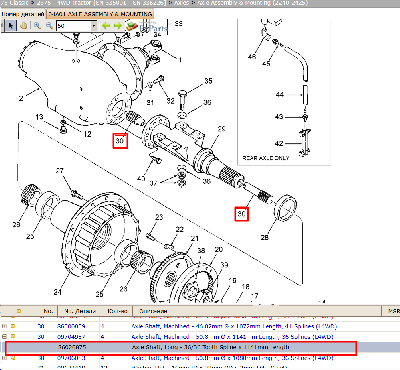
Task: Click callout number 12 on the diagram
Action: pyautogui.click(x=87, y=134)
